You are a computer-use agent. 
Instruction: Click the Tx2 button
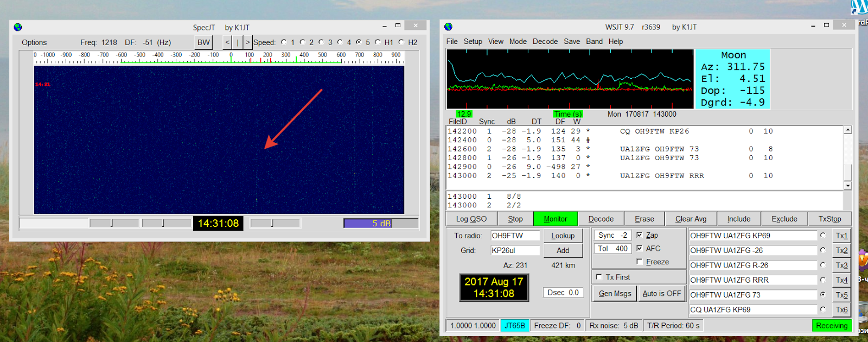tap(841, 250)
